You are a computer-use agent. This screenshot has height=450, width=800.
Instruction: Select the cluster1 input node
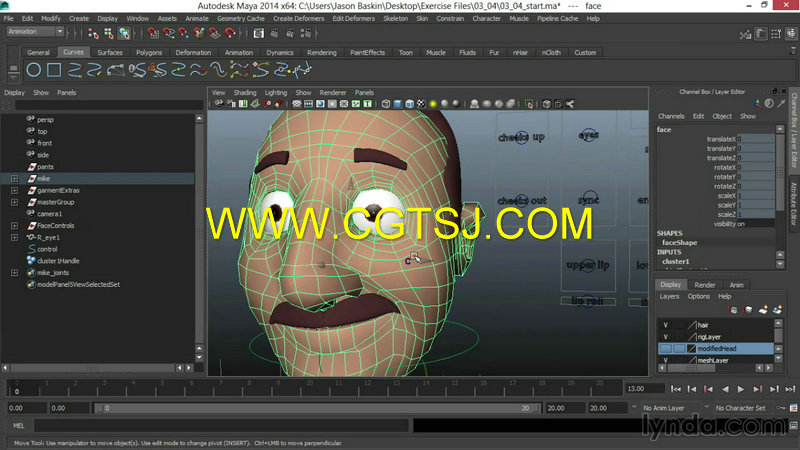[x=676, y=261]
